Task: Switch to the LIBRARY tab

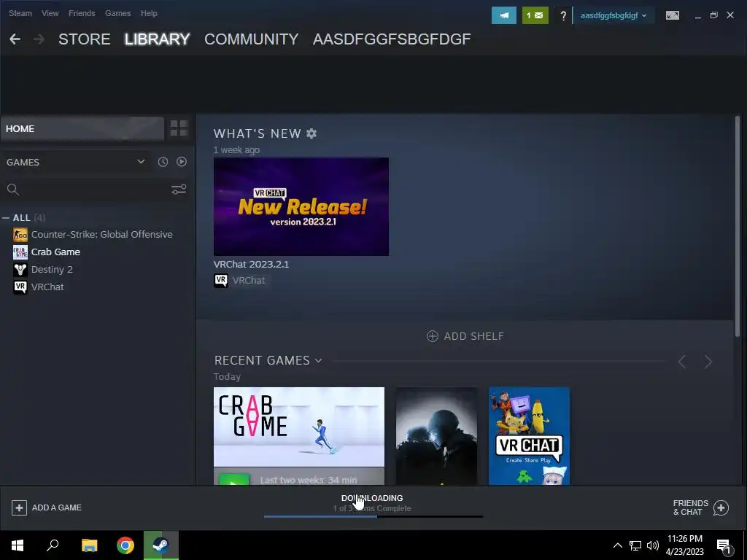Action: coord(158,39)
